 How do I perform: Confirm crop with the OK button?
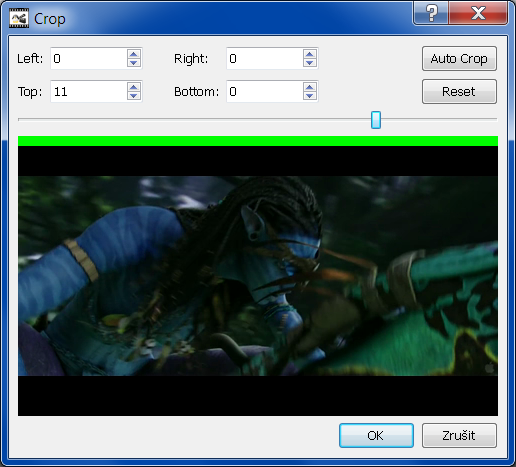click(376, 435)
